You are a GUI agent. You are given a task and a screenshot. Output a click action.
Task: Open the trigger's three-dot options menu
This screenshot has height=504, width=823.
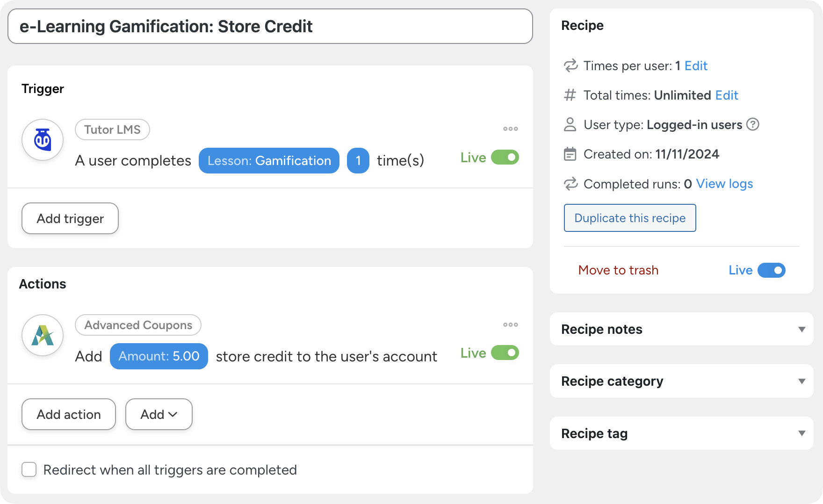pyautogui.click(x=510, y=129)
